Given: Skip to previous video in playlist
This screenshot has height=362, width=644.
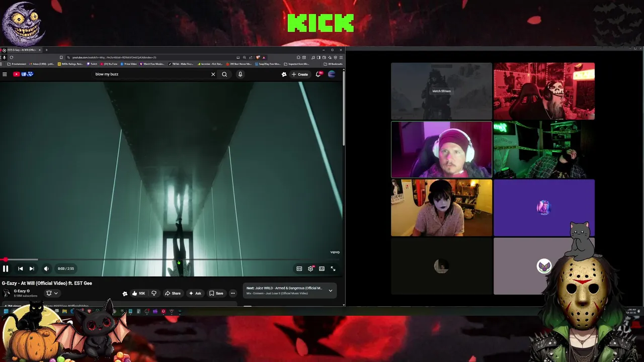Looking at the screenshot, I should click(20, 268).
